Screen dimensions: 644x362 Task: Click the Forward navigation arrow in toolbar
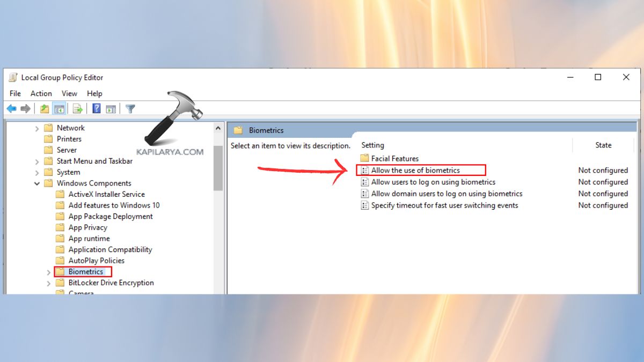pos(25,108)
